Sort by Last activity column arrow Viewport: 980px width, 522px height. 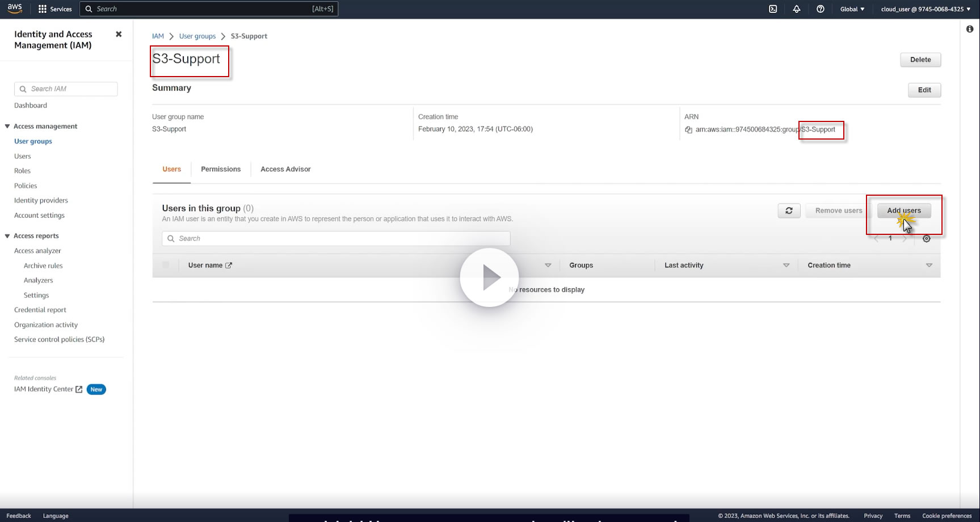(786, 266)
